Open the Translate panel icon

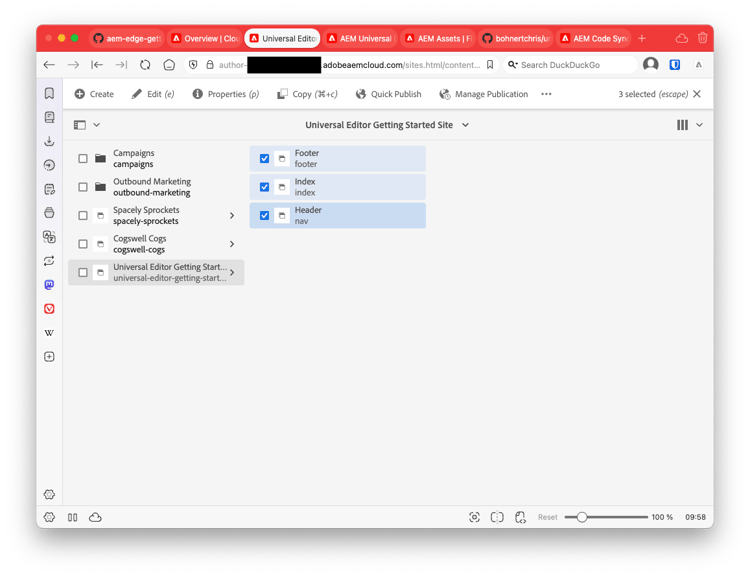coord(49,237)
